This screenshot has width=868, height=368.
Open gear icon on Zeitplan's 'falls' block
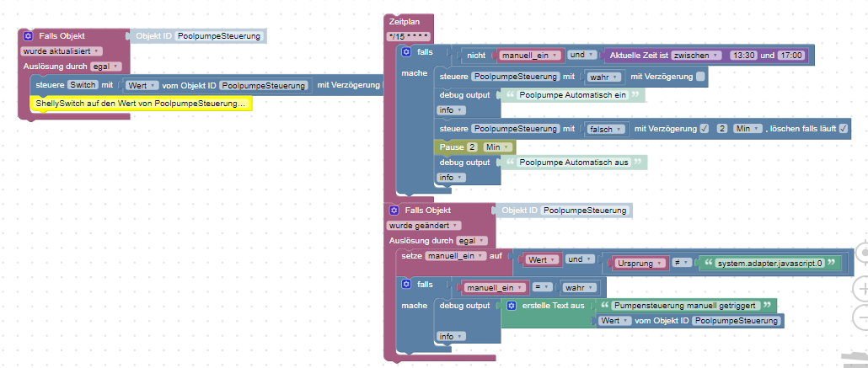(406, 51)
